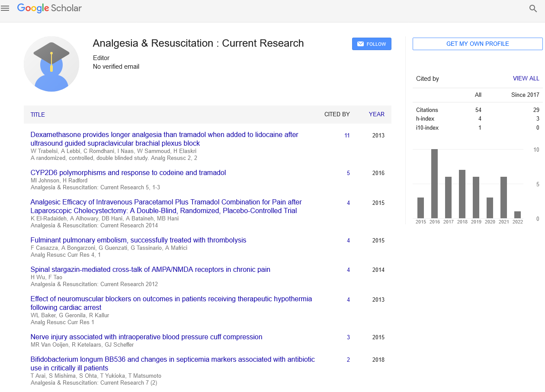
Task: Follow this profile with the FOLLOW button
Action: click(372, 44)
